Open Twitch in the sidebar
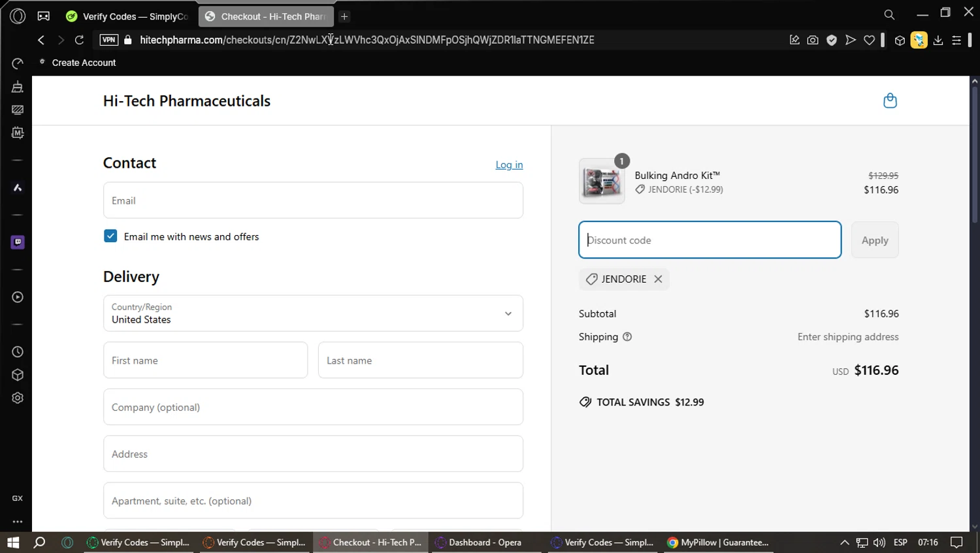The width and height of the screenshot is (980, 553). click(x=18, y=242)
